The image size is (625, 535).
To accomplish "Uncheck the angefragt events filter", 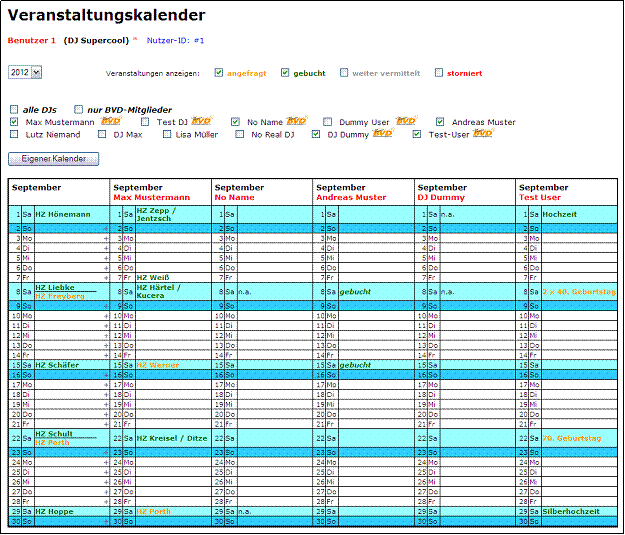I will 219,73.
